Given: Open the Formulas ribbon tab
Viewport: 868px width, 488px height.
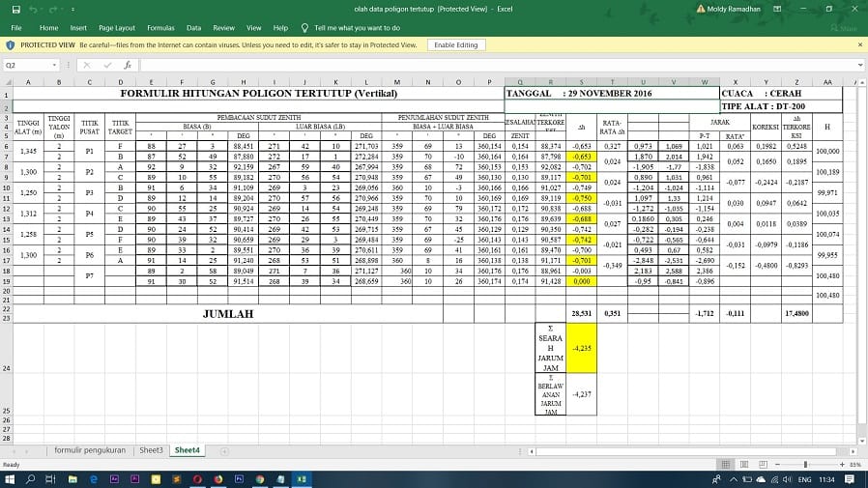Looking at the screenshot, I should (x=160, y=28).
